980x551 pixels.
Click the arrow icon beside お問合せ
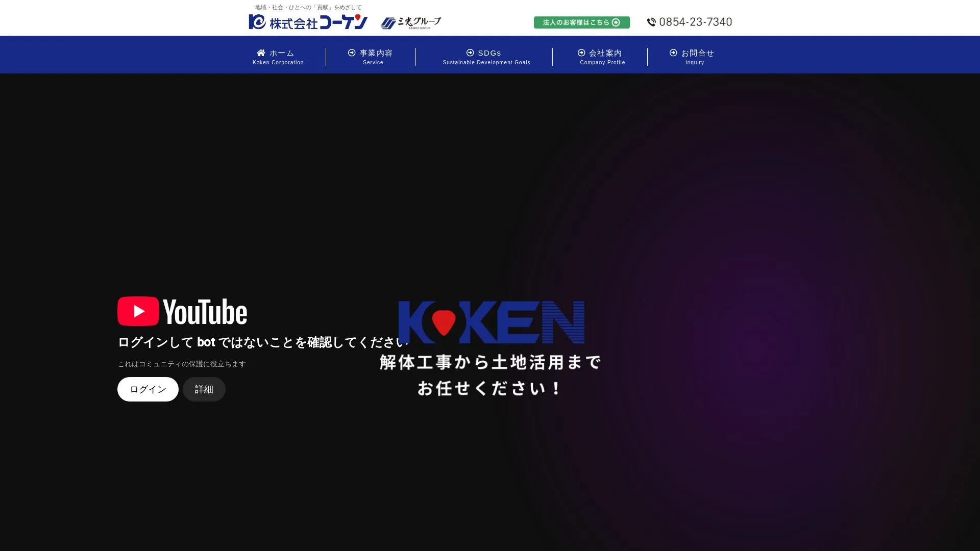[673, 53]
